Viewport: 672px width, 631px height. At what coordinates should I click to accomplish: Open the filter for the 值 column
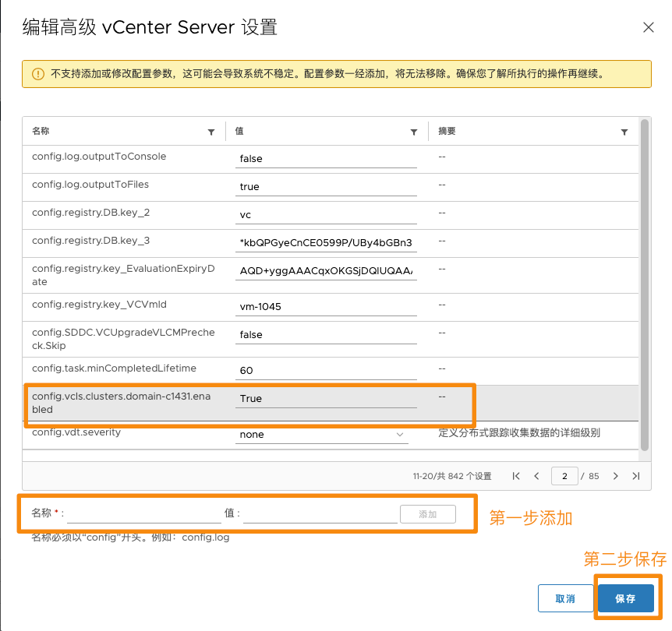pos(414,132)
